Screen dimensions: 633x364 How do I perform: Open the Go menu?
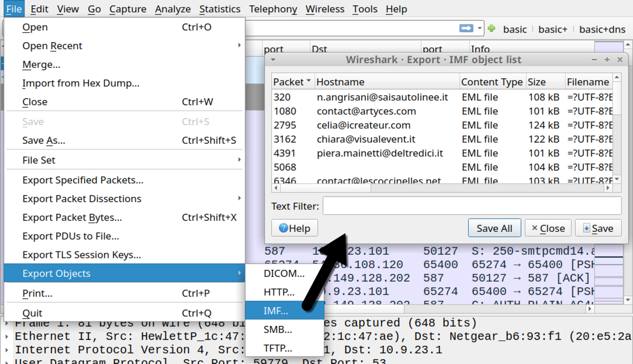pyautogui.click(x=94, y=9)
